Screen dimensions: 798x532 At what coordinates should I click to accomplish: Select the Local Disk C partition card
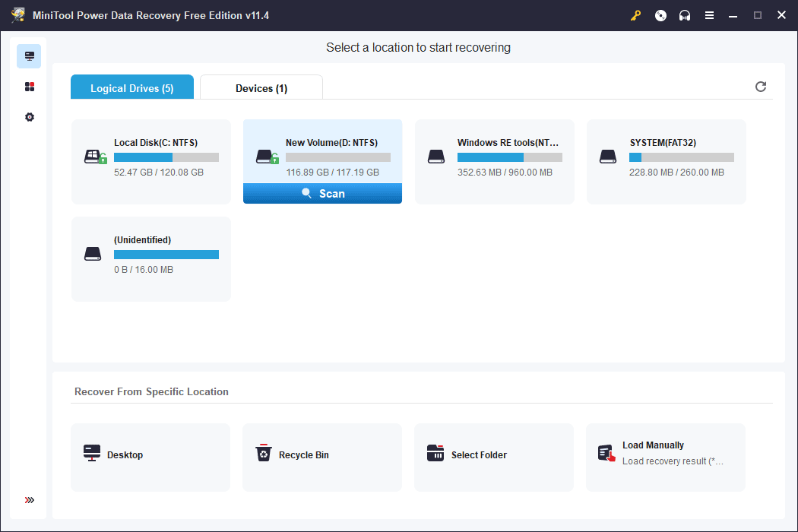pos(150,157)
